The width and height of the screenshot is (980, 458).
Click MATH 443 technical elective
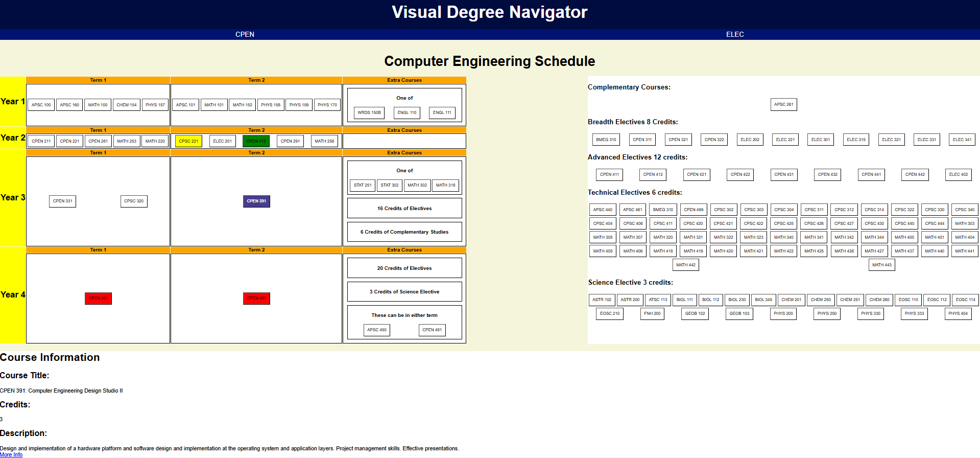[x=881, y=265]
